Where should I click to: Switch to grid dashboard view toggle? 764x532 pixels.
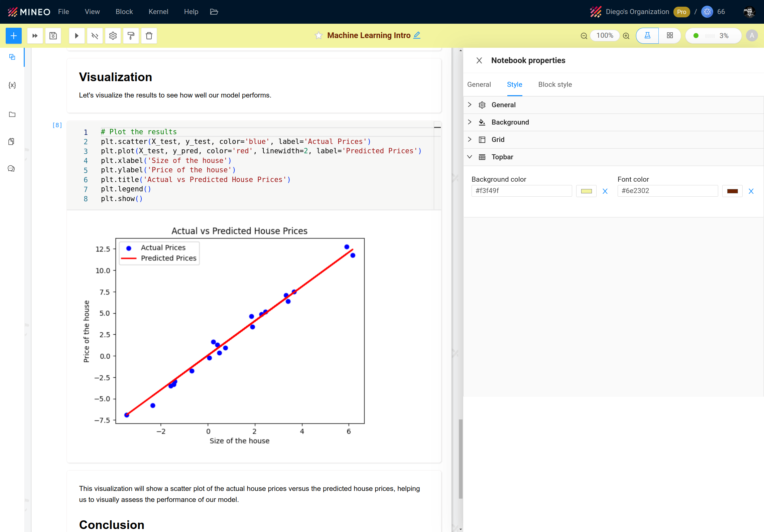pyautogui.click(x=670, y=36)
